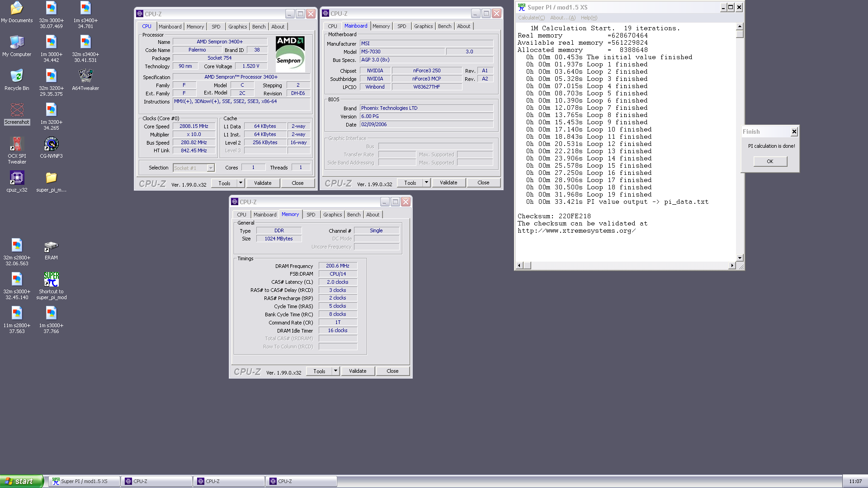
Task: Activate the last CPU-Z taskbar button
Action: (301, 481)
